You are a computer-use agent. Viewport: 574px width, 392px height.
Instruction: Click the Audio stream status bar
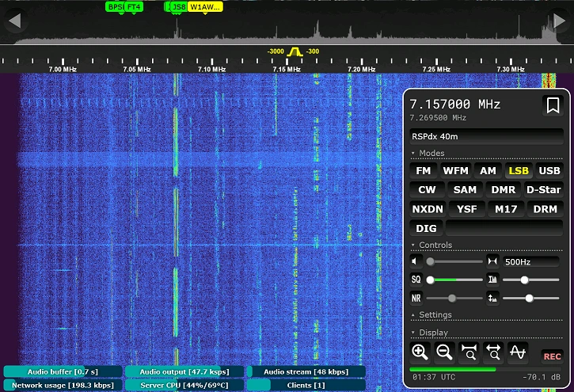(306, 371)
